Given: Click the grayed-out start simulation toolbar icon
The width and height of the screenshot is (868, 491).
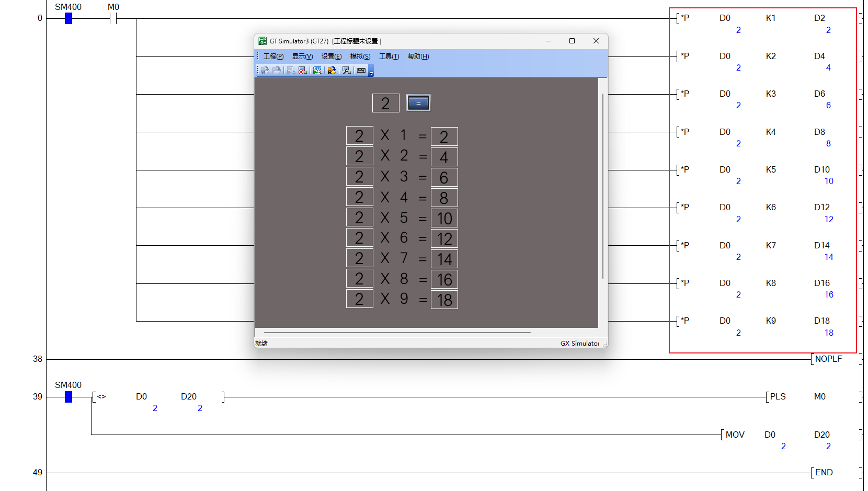Looking at the screenshot, I should [291, 71].
